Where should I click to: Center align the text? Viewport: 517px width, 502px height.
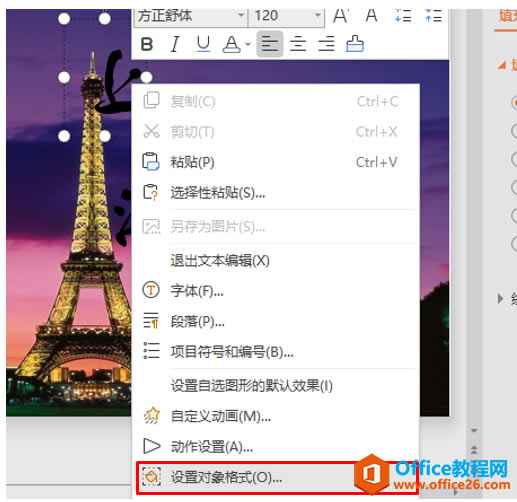click(x=298, y=44)
